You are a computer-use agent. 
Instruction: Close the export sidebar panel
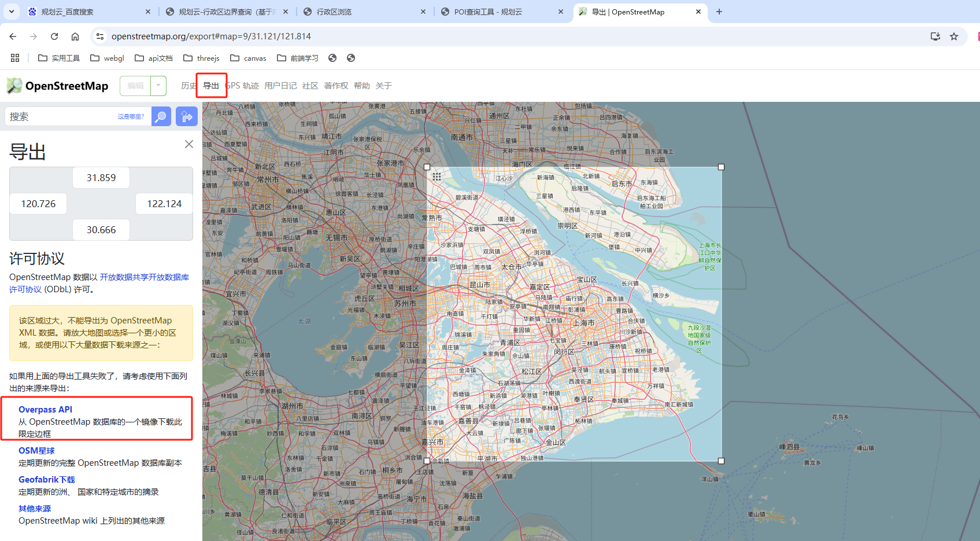click(189, 144)
